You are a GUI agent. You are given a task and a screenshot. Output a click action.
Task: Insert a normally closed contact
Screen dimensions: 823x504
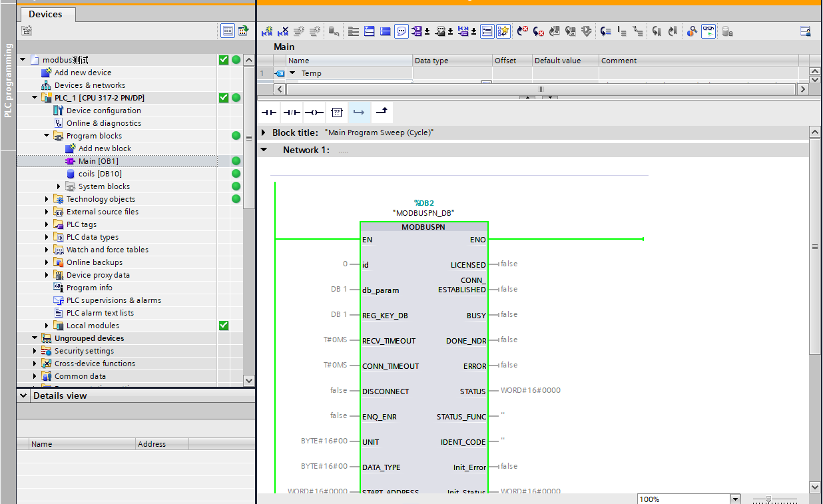coord(291,113)
